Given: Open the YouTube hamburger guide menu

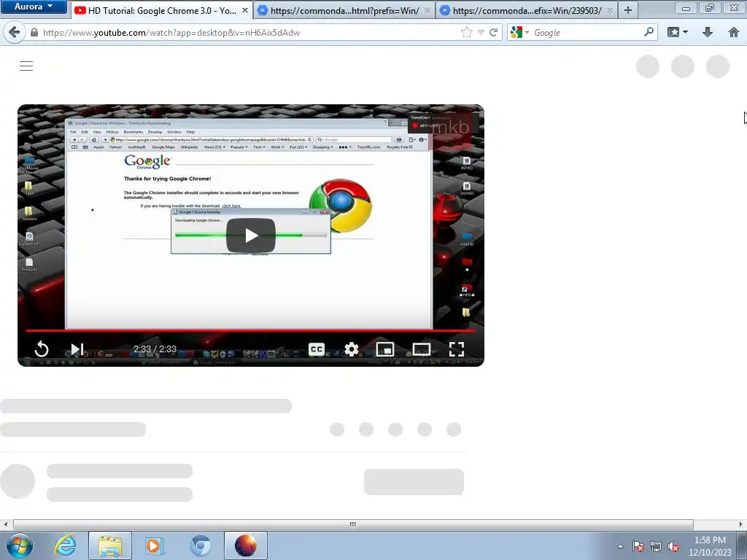Looking at the screenshot, I should coord(26,66).
